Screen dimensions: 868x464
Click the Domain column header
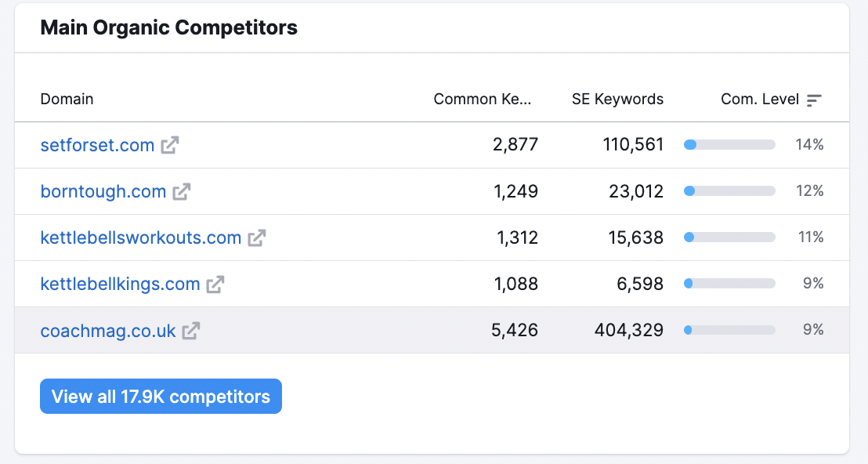pyautogui.click(x=67, y=100)
